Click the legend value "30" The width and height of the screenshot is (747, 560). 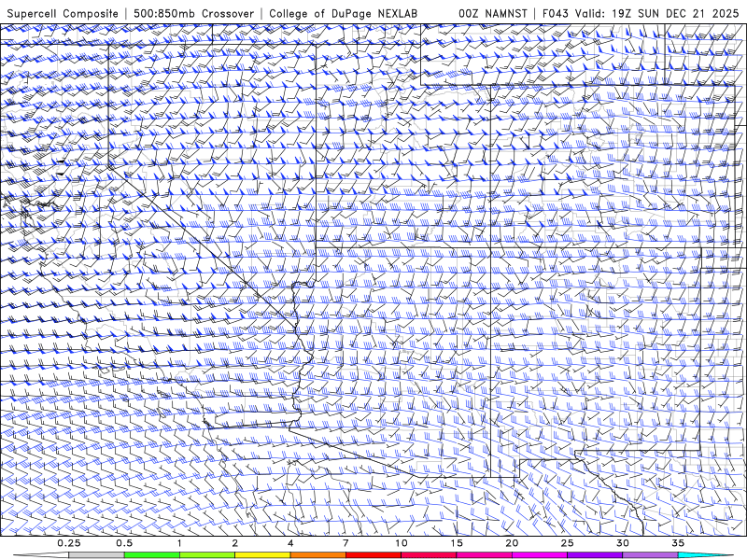tap(623, 543)
